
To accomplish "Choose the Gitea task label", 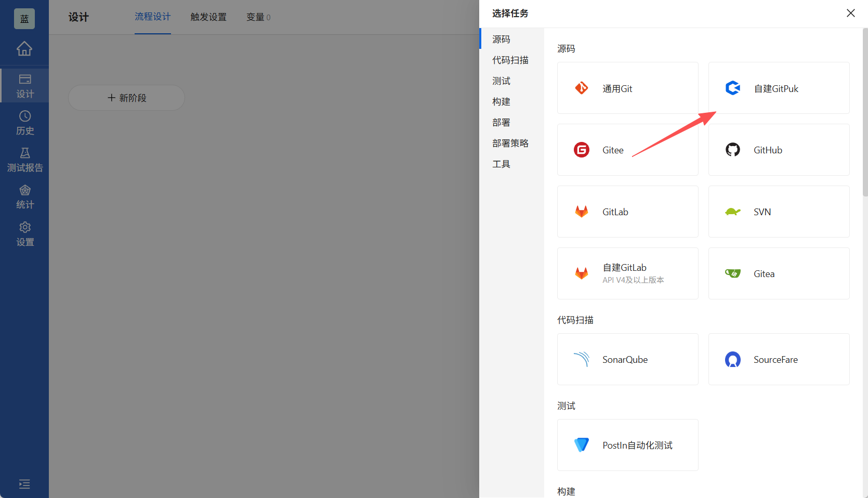I will pos(764,274).
